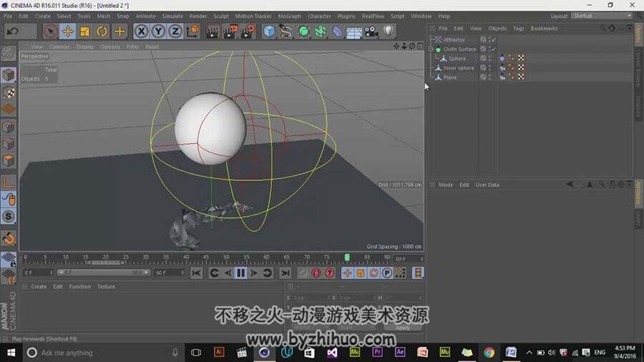
Task: Switch to Model mode in left toolbar
Action: pyautogui.click(x=8, y=75)
